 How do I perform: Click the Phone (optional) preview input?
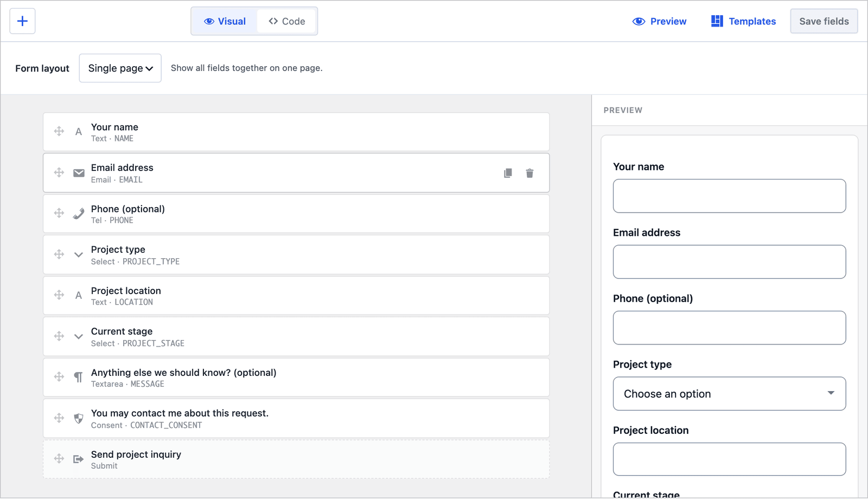click(729, 328)
